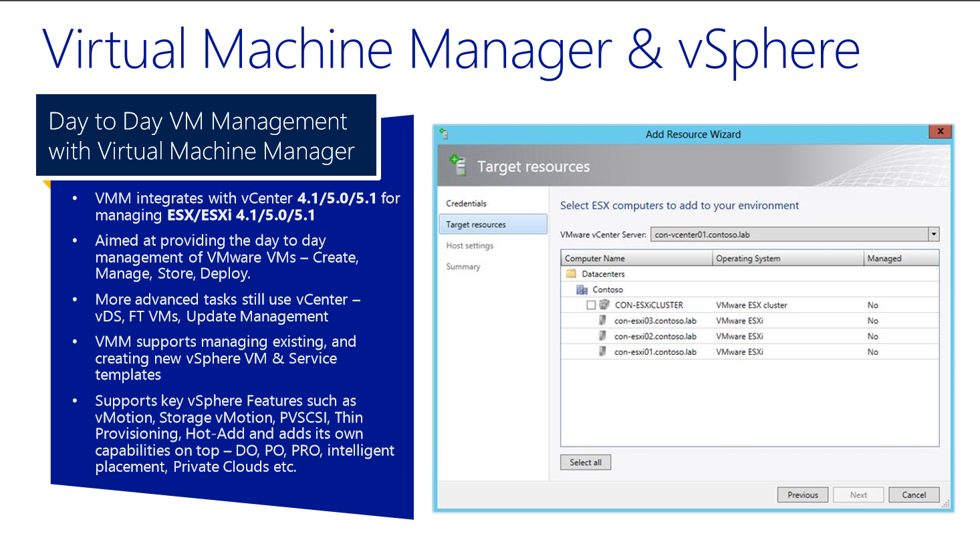Image resolution: width=980 pixels, height=552 pixels.
Task: Select con-esxi03.contoso.lab in the list
Action: click(x=655, y=321)
